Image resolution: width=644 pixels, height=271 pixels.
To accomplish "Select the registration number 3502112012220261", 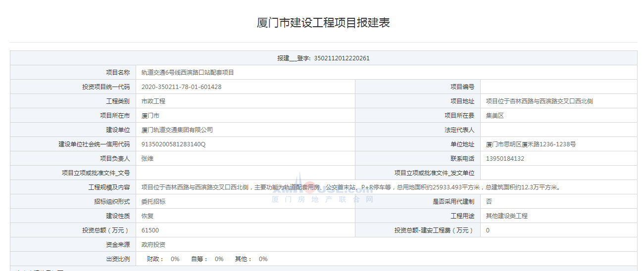I will 342,58.
